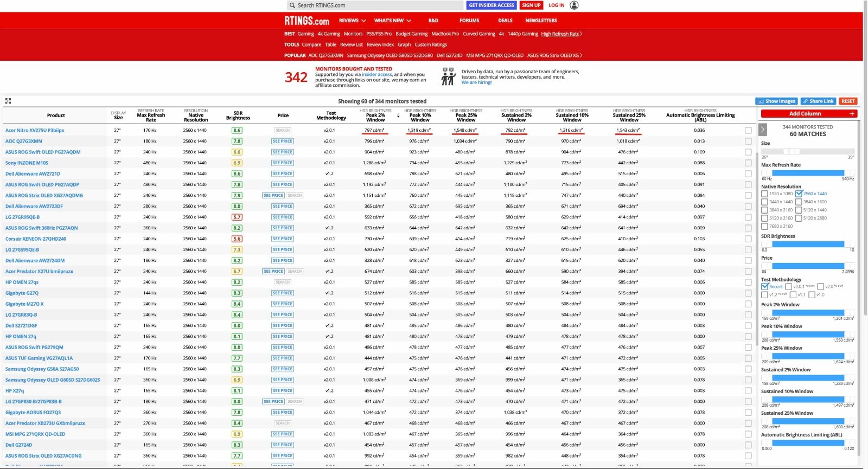
Task: Click the 8.1 SDR score badge for the HP X27q
Action: pos(237,390)
